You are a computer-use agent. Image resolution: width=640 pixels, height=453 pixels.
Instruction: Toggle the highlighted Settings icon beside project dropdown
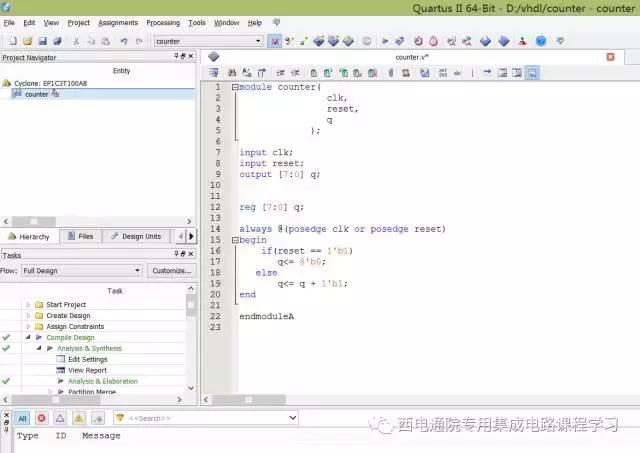tap(275, 41)
